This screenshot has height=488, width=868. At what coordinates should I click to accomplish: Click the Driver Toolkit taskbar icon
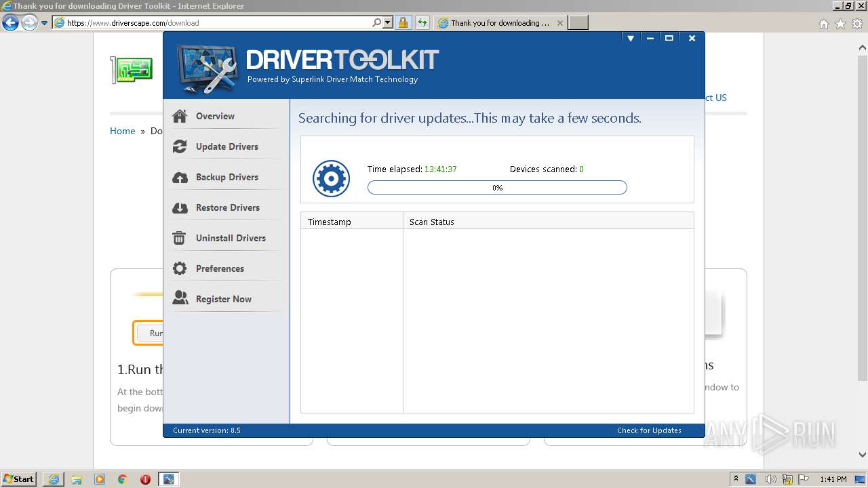(169, 479)
